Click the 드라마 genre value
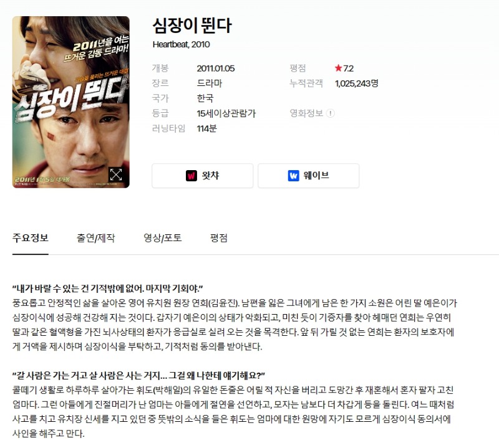The image size is (499, 448). pyautogui.click(x=210, y=83)
